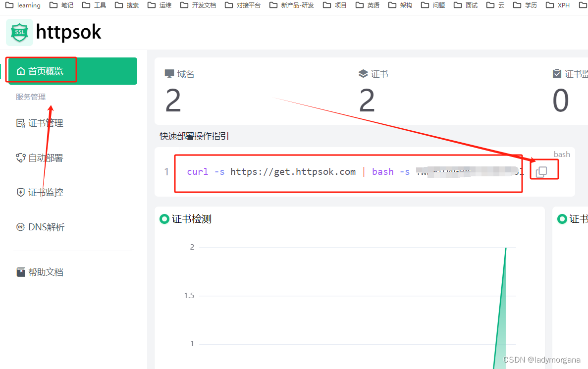This screenshot has height=369, width=588.
Task: Open the 面试 bookmark folder
Action: (x=465, y=5)
